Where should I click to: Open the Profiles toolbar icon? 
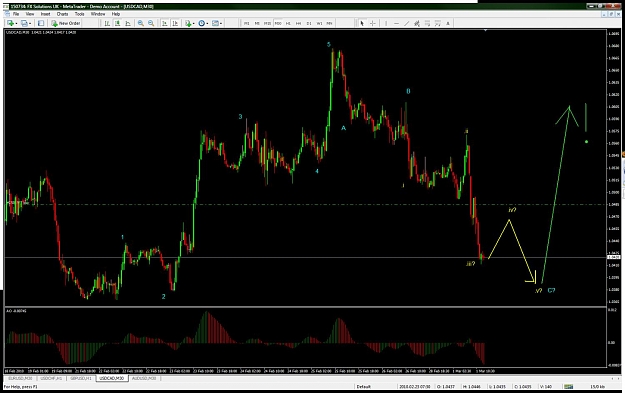24,24
